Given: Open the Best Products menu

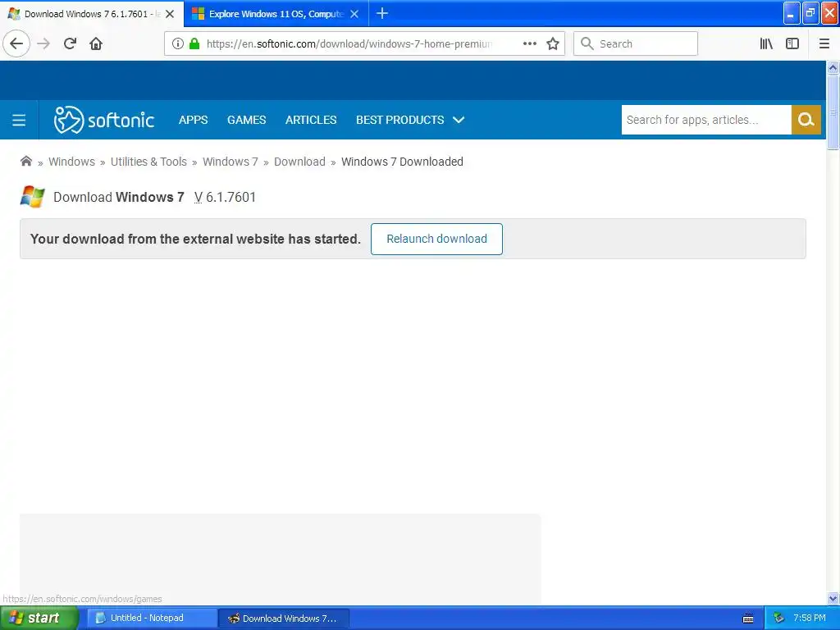Looking at the screenshot, I should [x=399, y=120].
